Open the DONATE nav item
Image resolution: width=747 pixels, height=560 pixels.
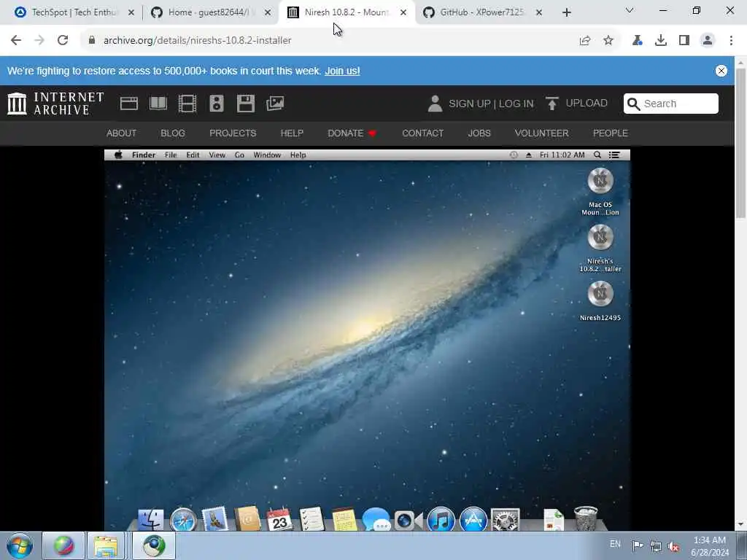(x=352, y=133)
